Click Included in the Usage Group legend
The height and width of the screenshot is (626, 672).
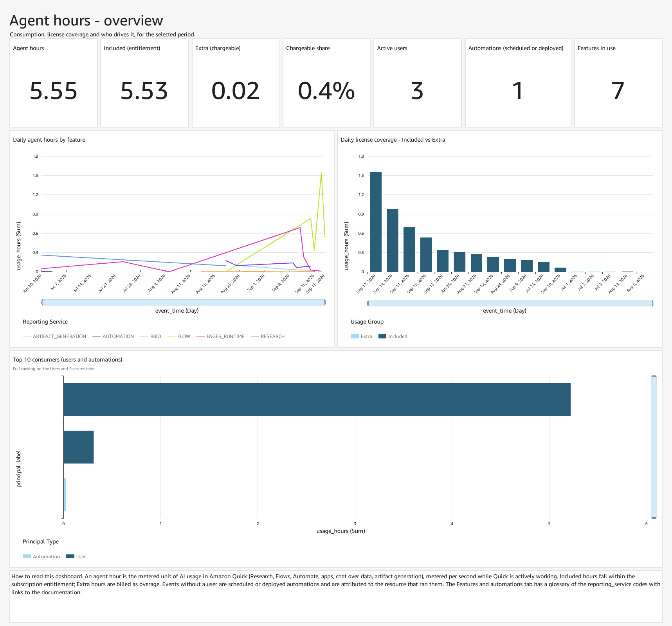point(393,336)
